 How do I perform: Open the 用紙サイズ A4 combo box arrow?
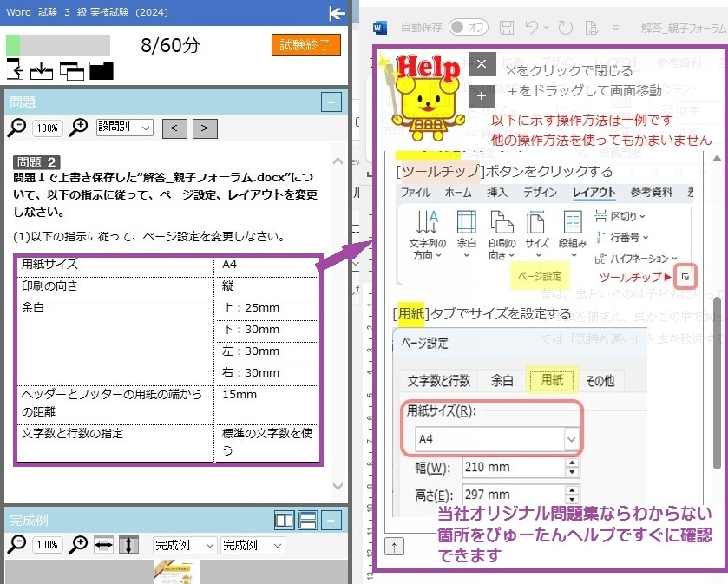point(571,439)
